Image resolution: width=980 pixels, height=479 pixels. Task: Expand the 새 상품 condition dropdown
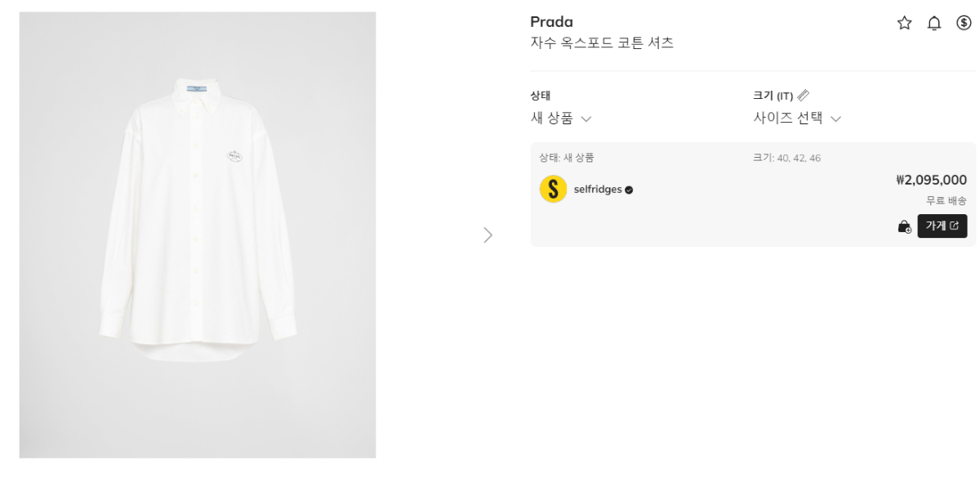pos(561,119)
